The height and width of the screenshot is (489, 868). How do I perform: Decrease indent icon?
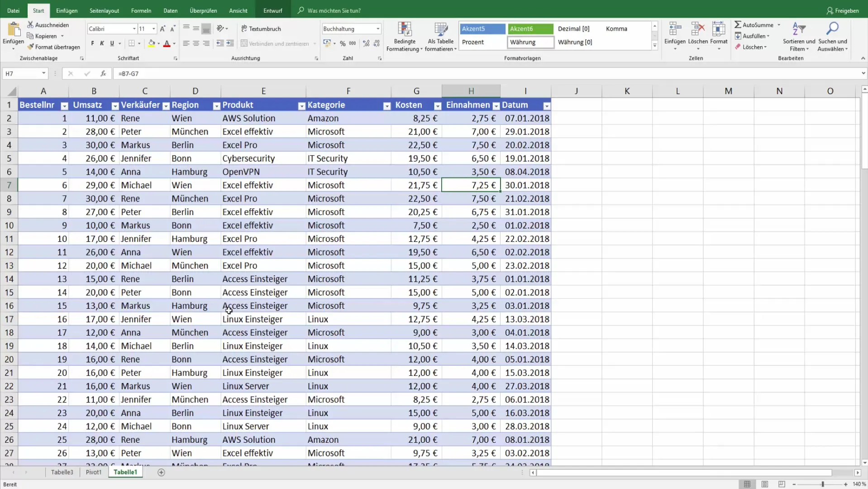pyautogui.click(x=220, y=43)
